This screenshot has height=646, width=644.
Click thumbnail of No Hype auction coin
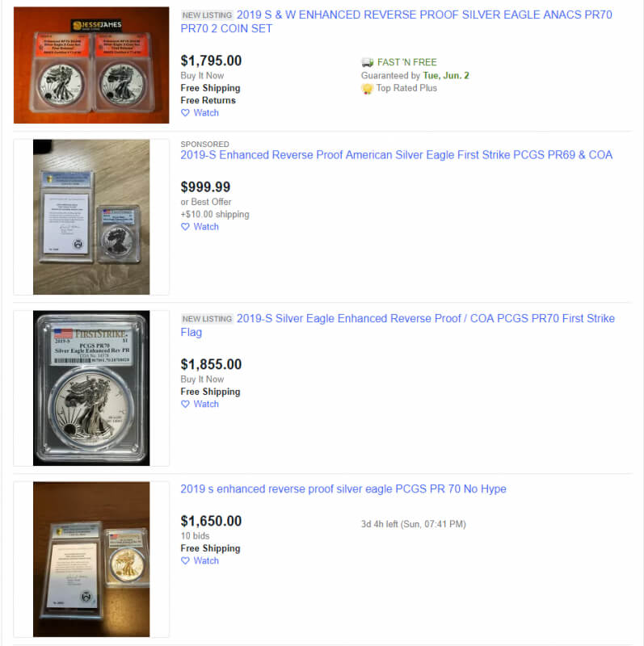pyautogui.click(x=91, y=559)
